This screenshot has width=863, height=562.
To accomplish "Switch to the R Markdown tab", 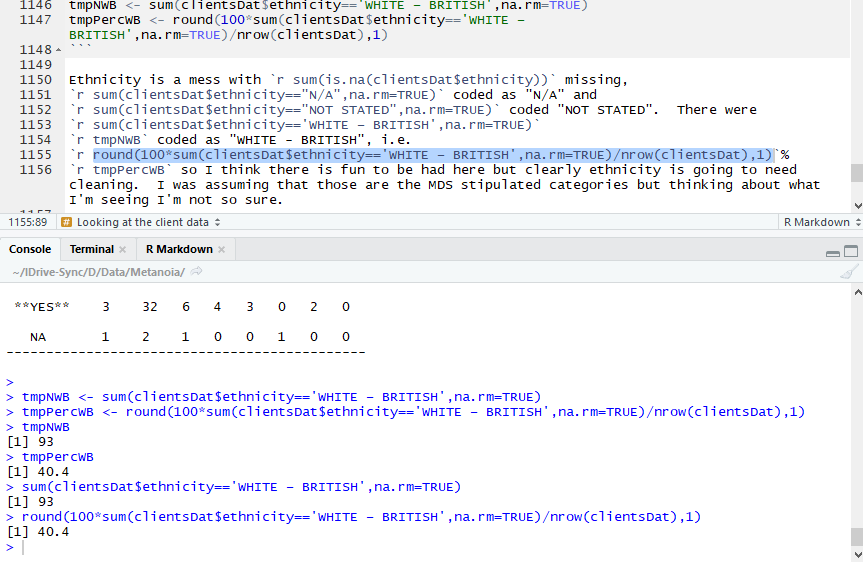I will coord(179,249).
